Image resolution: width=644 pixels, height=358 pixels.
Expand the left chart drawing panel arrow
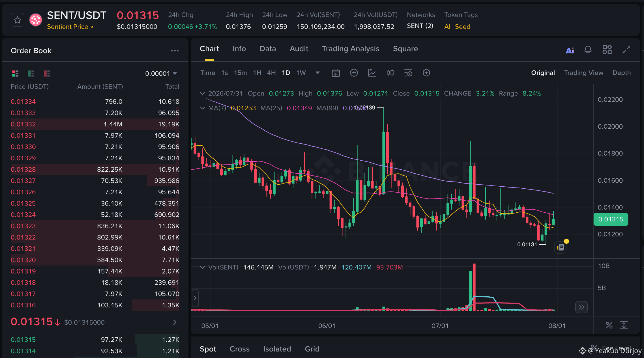tap(195, 298)
